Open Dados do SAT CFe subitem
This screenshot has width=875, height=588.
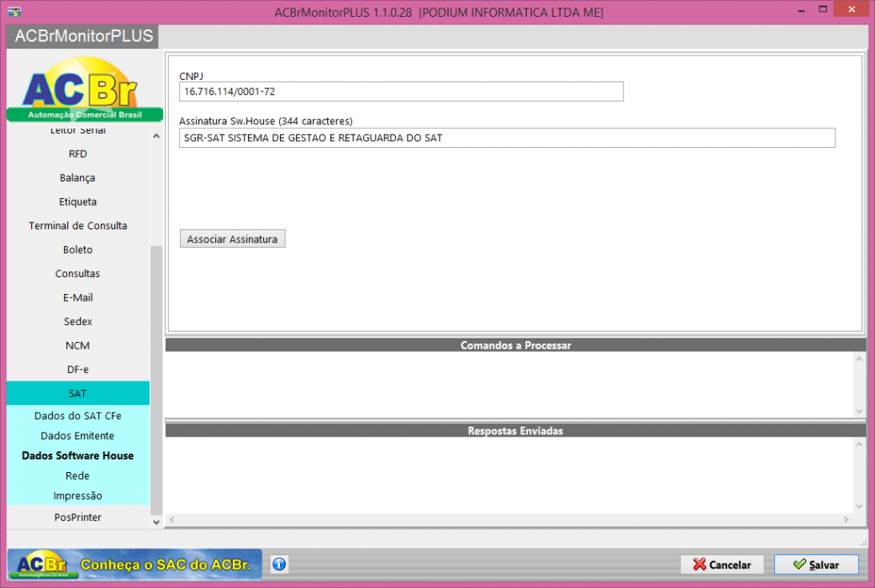pyautogui.click(x=77, y=416)
